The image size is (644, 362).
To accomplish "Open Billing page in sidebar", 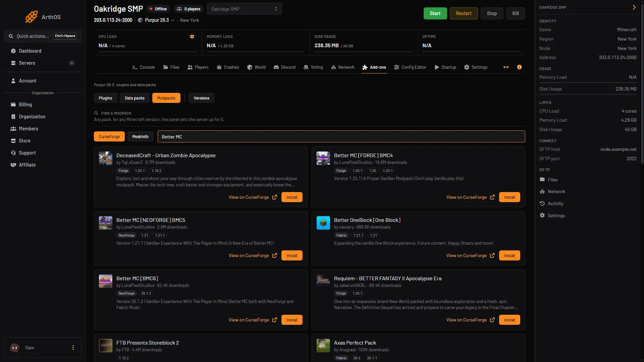I will point(43,105).
